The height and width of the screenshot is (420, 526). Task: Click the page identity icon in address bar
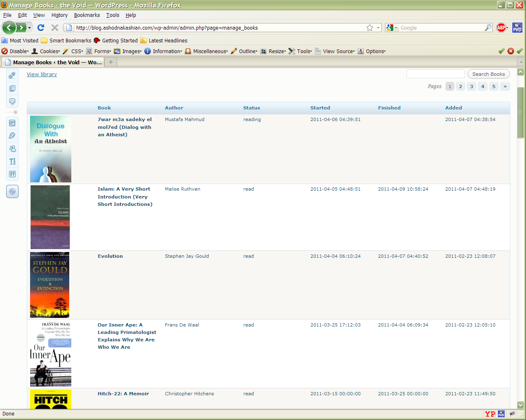[x=69, y=28]
